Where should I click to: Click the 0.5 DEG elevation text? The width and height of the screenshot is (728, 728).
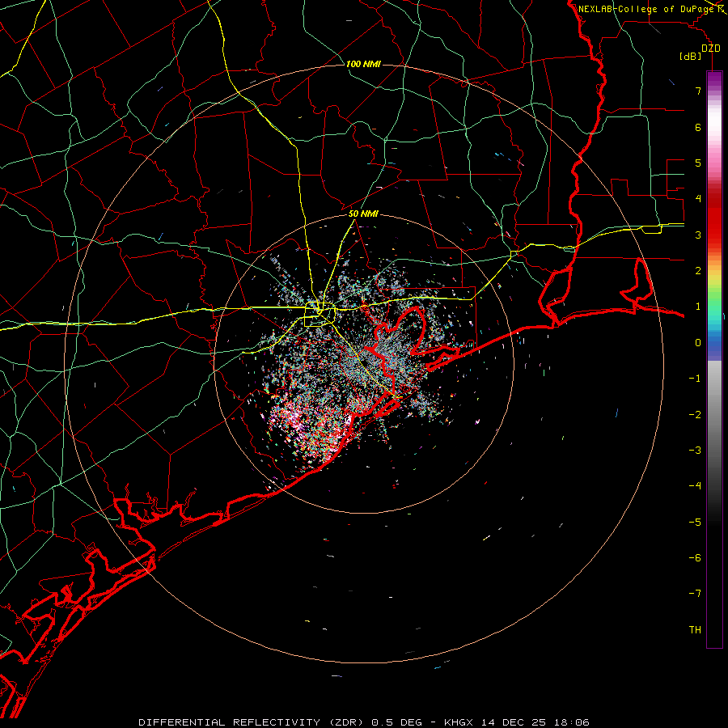pyautogui.click(x=397, y=722)
